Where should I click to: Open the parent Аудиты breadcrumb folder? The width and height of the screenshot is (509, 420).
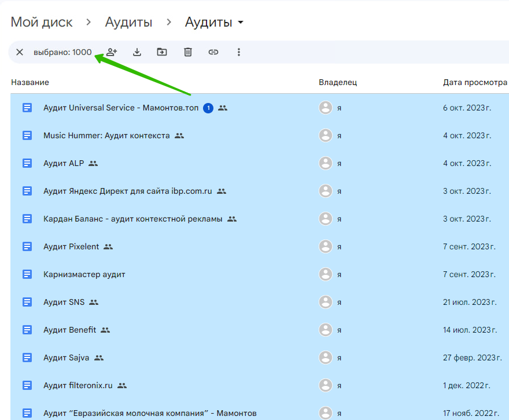pos(128,23)
